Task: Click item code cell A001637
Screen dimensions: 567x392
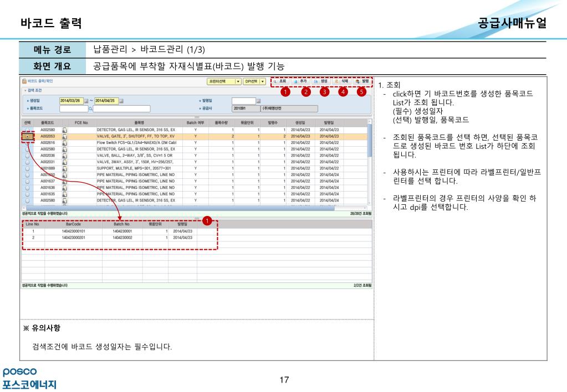Action: [48, 181]
